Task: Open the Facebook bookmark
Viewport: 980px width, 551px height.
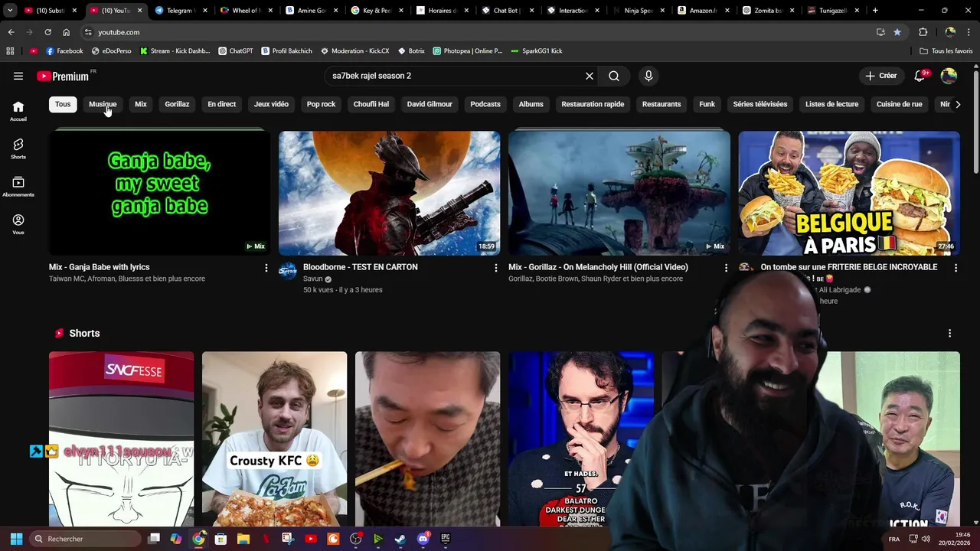Action: click(x=64, y=51)
